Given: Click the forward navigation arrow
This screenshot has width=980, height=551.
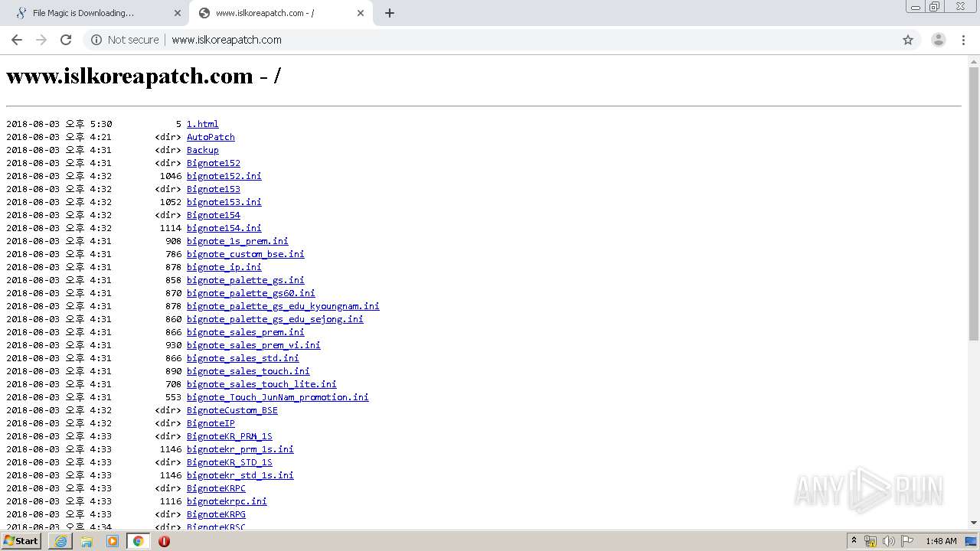Looking at the screenshot, I should (x=41, y=40).
